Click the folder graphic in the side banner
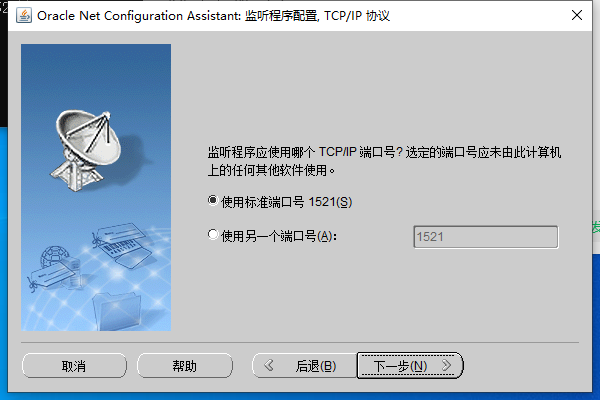The height and width of the screenshot is (400, 600). pyautogui.click(x=117, y=311)
